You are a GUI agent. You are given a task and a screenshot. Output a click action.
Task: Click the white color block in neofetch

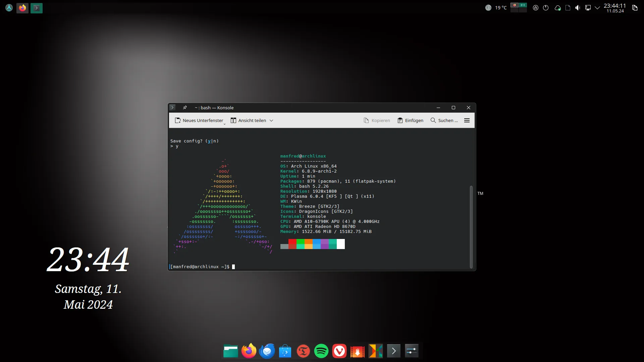click(x=340, y=244)
